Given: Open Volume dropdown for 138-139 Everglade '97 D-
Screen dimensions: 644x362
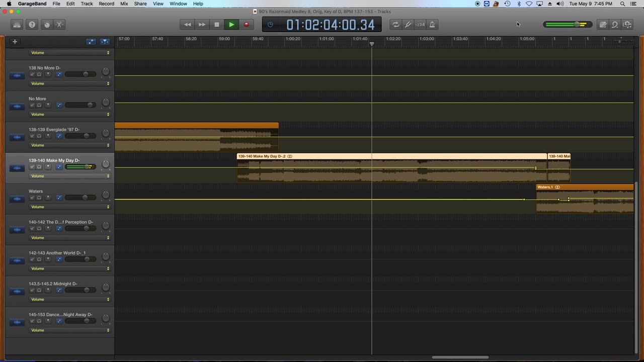Looking at the screenshot, I should coord(69,145).
